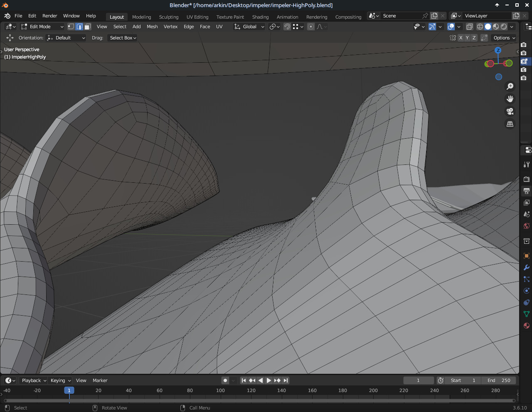Click the End frame 250 field

(x=499, y=380)
